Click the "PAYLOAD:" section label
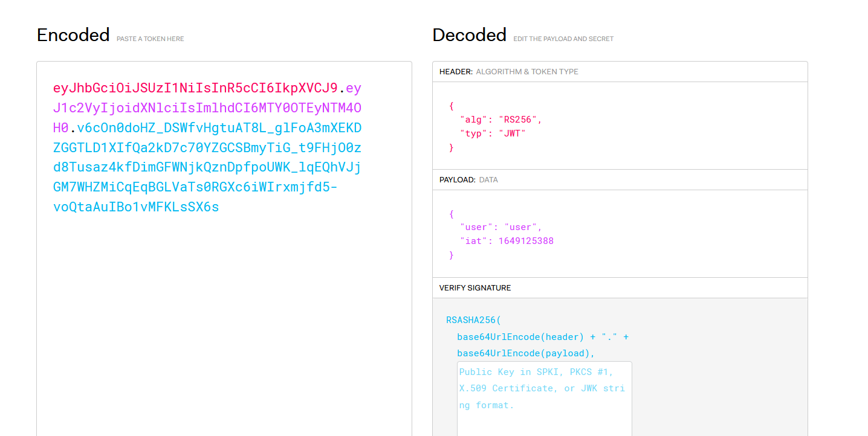 pyautogui.click(x=458, y=179)
